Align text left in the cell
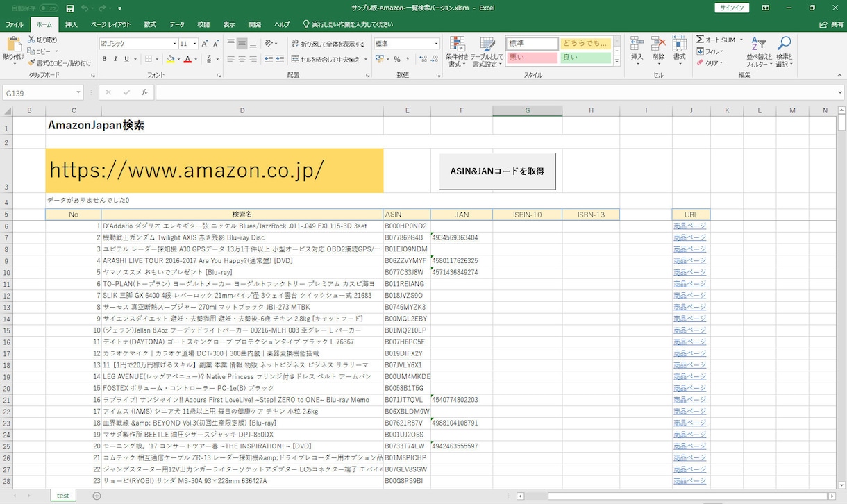847x504 pixels. [x=230, y=59]
